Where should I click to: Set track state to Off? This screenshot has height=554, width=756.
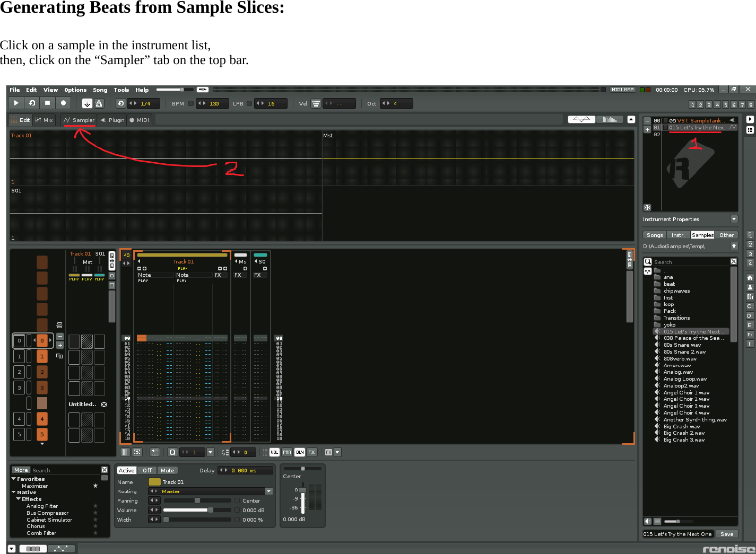point(147,470)
